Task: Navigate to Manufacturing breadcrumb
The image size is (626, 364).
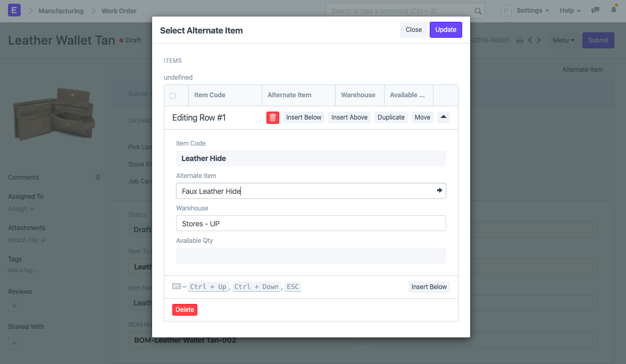Action: click(61, 11)
